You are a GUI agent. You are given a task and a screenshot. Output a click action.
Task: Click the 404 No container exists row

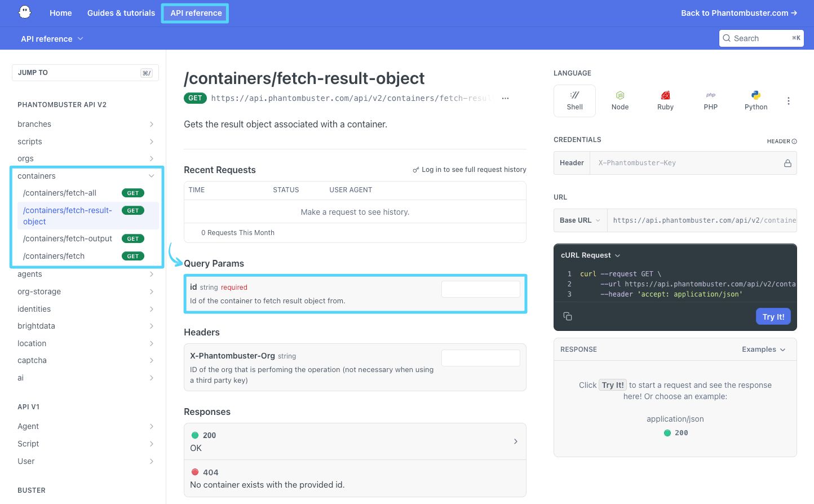click(x=355, y=478)
